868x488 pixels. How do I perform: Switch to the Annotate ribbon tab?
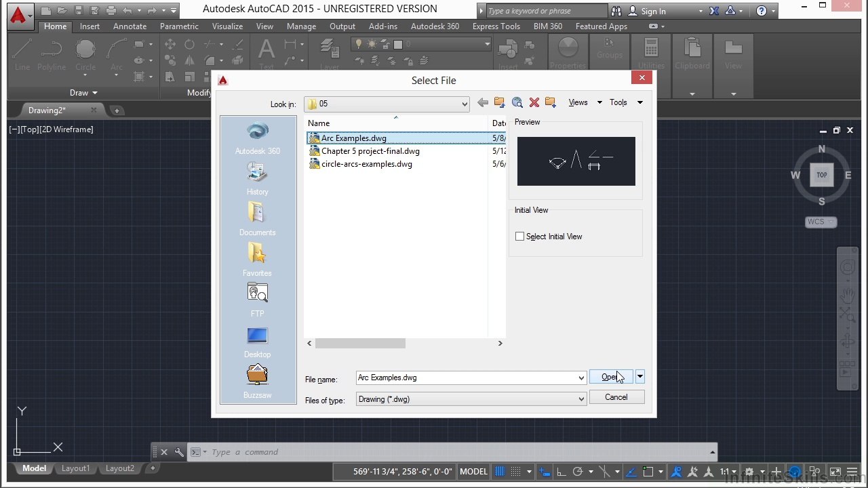130,26
